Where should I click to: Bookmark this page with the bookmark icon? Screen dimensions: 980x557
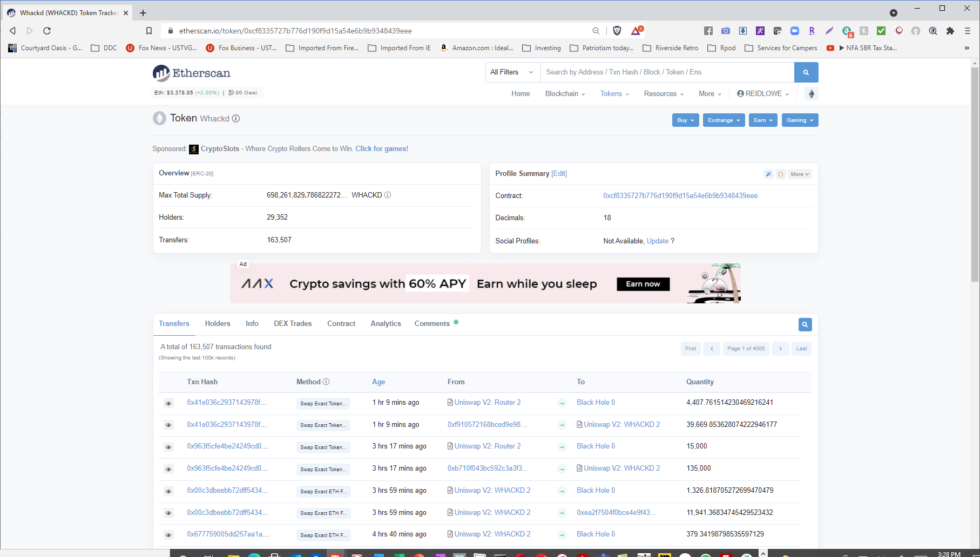(149, 31)
